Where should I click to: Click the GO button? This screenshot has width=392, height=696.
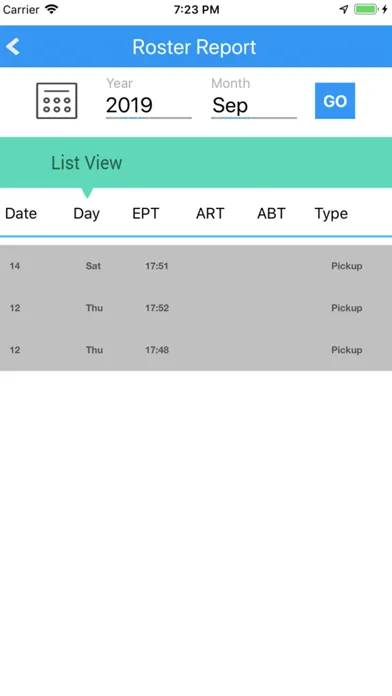[335, 101]
